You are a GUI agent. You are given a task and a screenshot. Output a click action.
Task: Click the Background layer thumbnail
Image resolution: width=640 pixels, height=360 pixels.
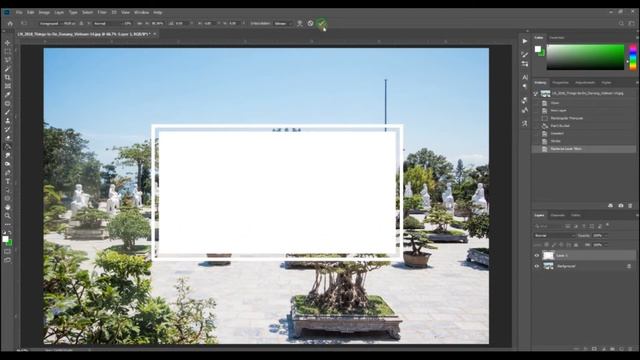pyautogui.click(x=548, y=266)
